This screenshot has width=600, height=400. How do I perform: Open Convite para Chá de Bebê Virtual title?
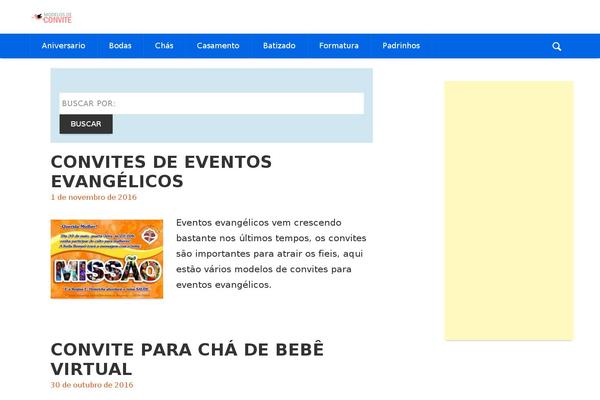tap(187, 359)
